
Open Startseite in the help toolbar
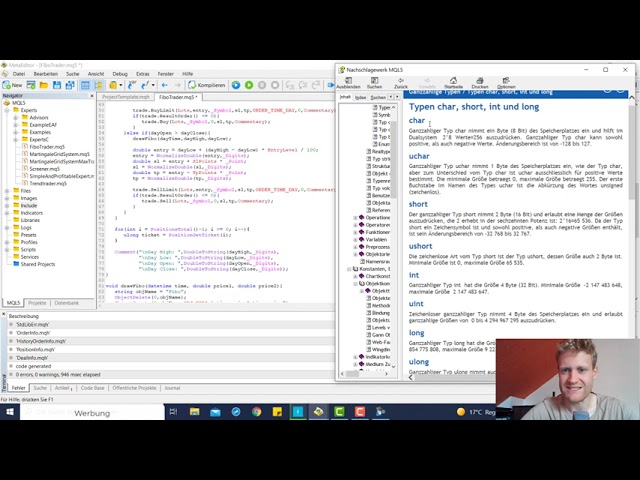(453, 83)
